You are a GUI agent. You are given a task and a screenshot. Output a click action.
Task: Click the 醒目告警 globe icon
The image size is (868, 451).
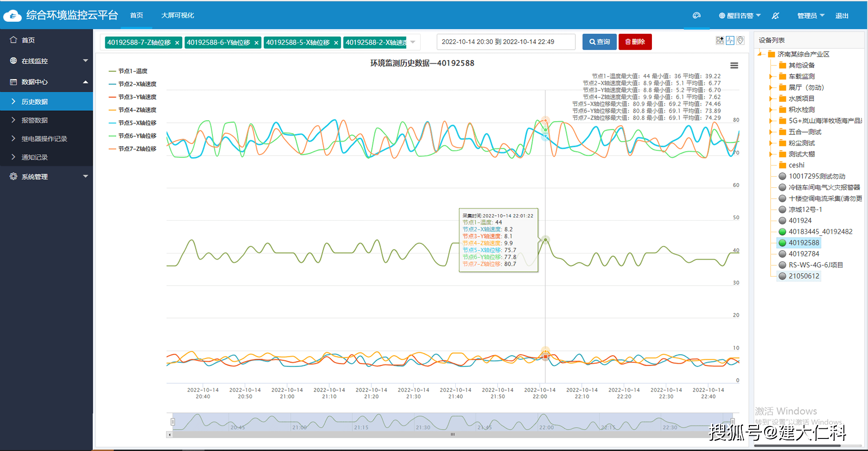722,16
